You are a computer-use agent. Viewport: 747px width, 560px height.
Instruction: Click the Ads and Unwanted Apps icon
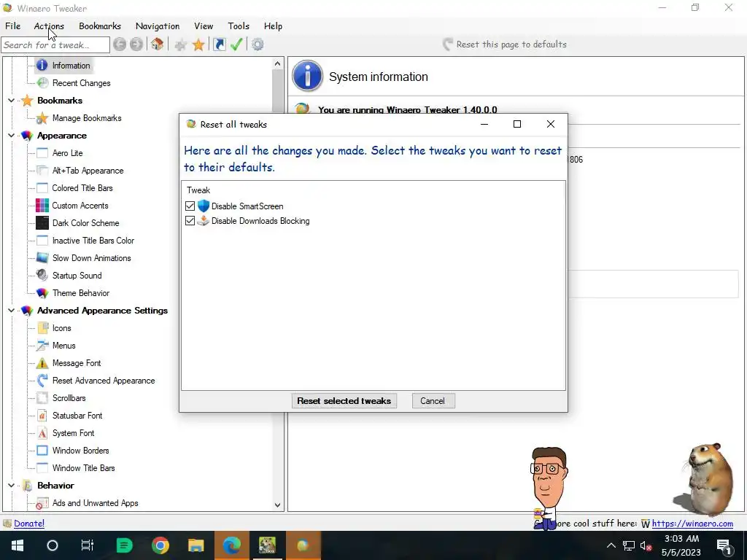click(x=42, y=503)
